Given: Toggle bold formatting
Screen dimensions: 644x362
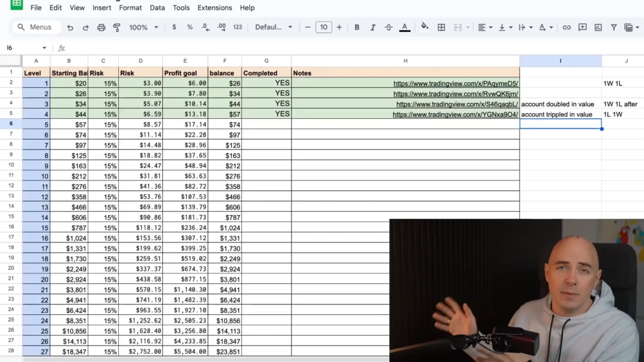Looking at the screenshot, I should pyautogui.click(x=357, y=28).
